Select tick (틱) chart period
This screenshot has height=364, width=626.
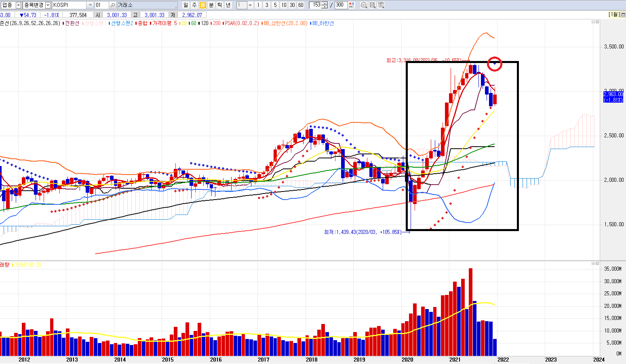(219, 5)
